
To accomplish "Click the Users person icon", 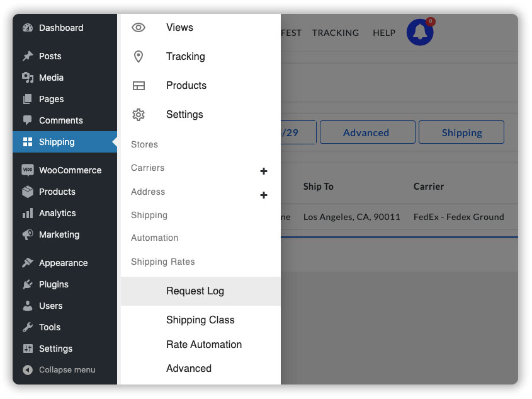I will point(28,306).
